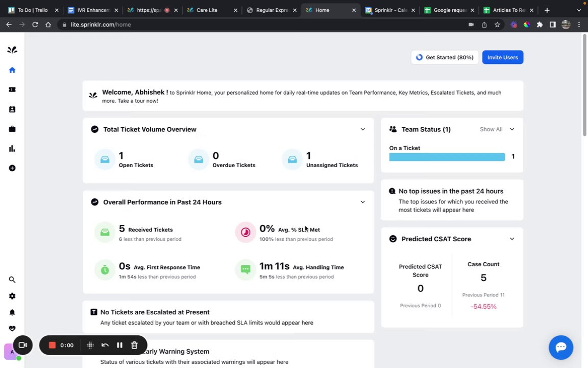Open the settings gear in sidebar
588x368 pixels.
[x=12, y=296]
